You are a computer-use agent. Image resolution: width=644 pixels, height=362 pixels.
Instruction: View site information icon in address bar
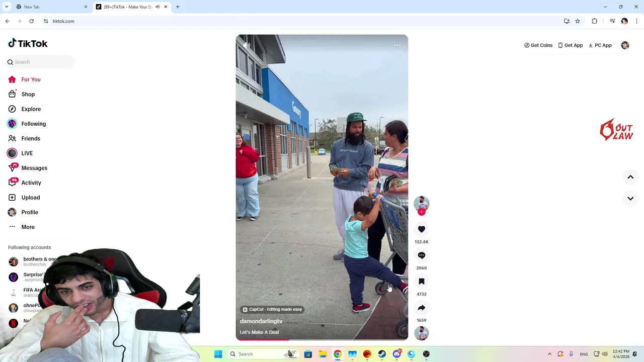46,21
